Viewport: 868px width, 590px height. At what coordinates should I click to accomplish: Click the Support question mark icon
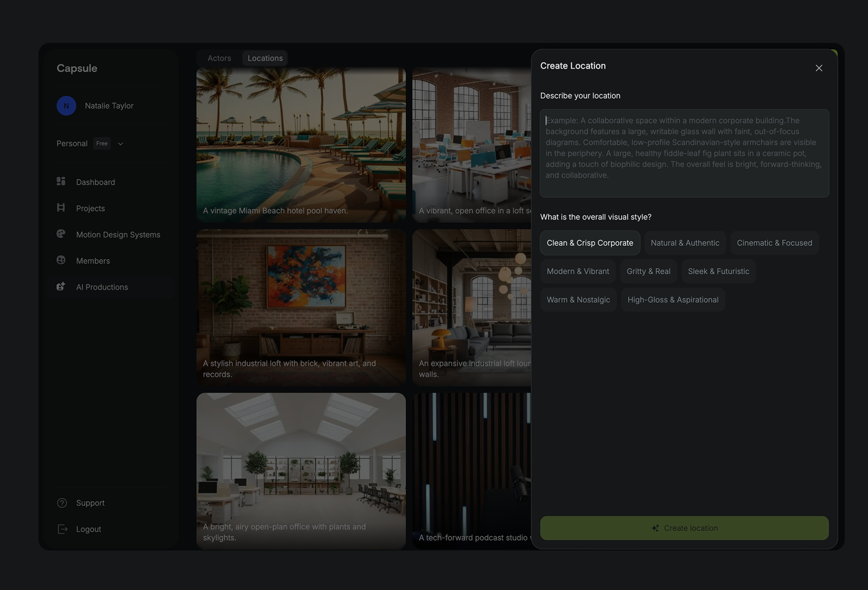62,503
